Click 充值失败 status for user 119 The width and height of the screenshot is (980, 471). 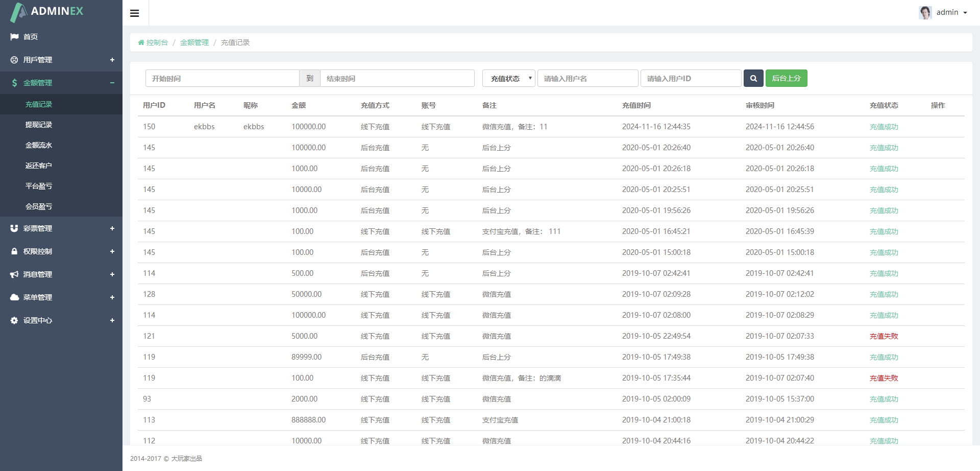[x=884, y=378]
